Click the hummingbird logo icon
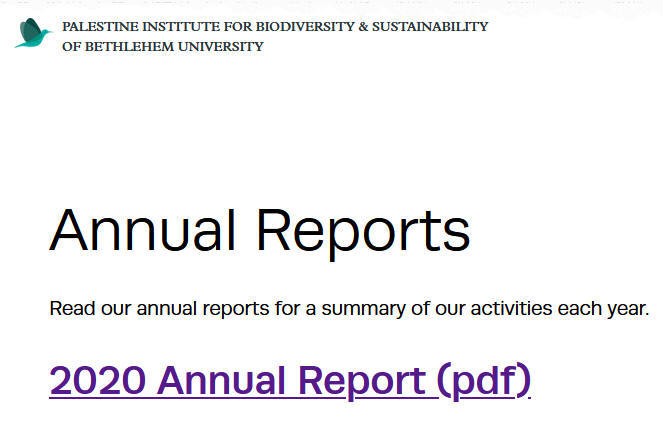The image size is (663, 425). coord(33,34)
